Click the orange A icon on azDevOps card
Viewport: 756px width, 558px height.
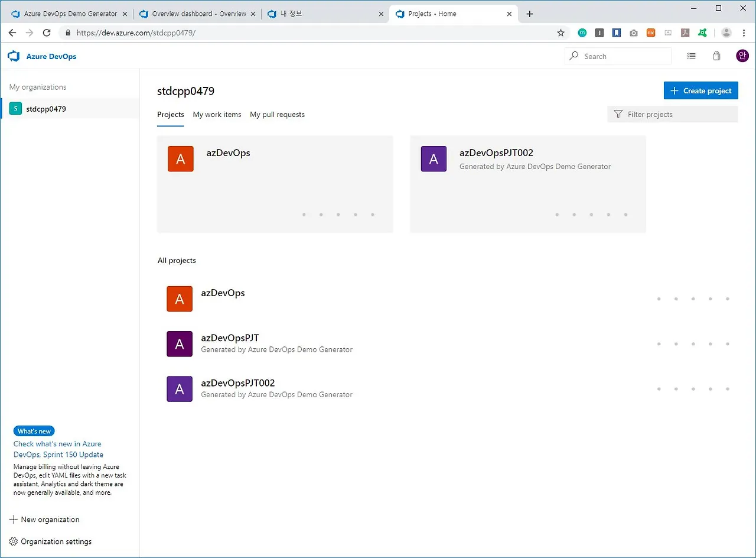[x=181, y=159]
